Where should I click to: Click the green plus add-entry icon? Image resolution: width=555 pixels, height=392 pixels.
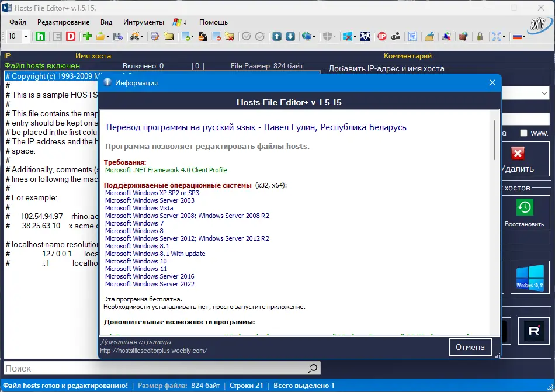pyautogui.click(x=87, y=36)
